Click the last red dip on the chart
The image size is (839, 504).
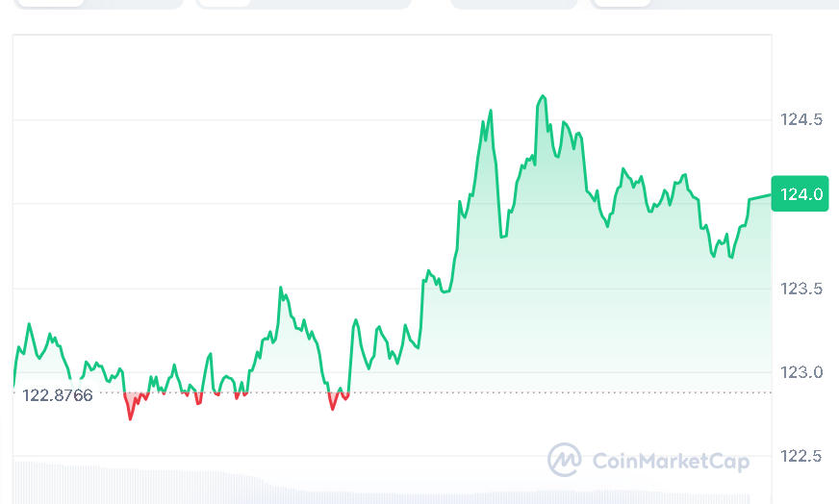333,409
